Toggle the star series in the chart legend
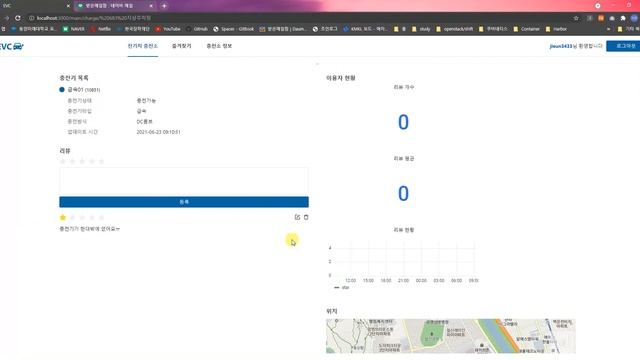This screenshot has height=360, width=640. pos(342,288)
